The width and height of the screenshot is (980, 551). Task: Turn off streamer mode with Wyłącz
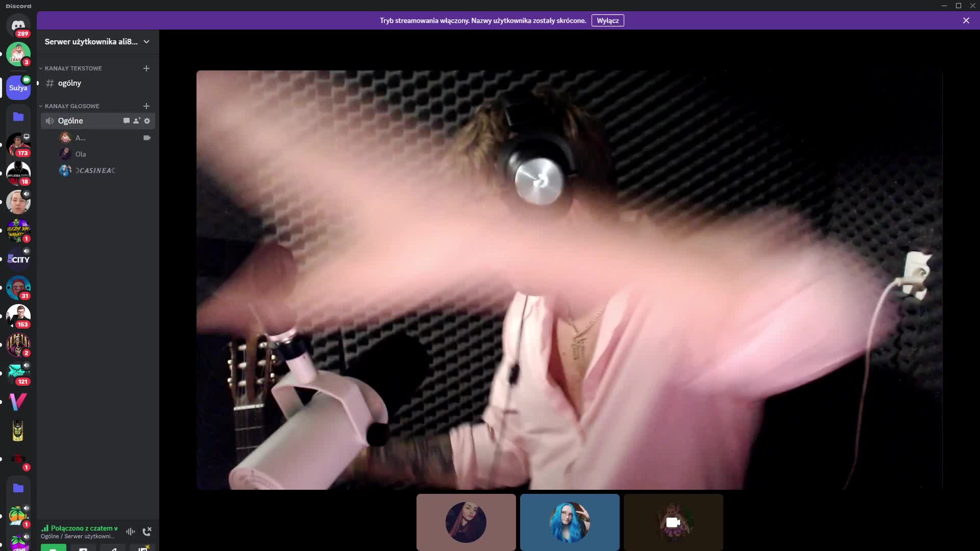tap(607, 20)
